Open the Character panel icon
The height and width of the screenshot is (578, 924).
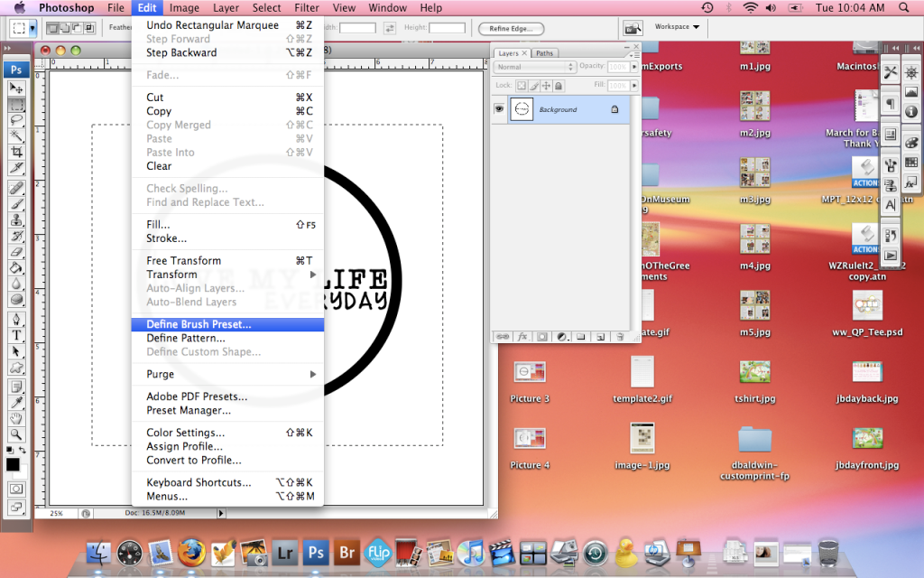[x=891, y=205]
